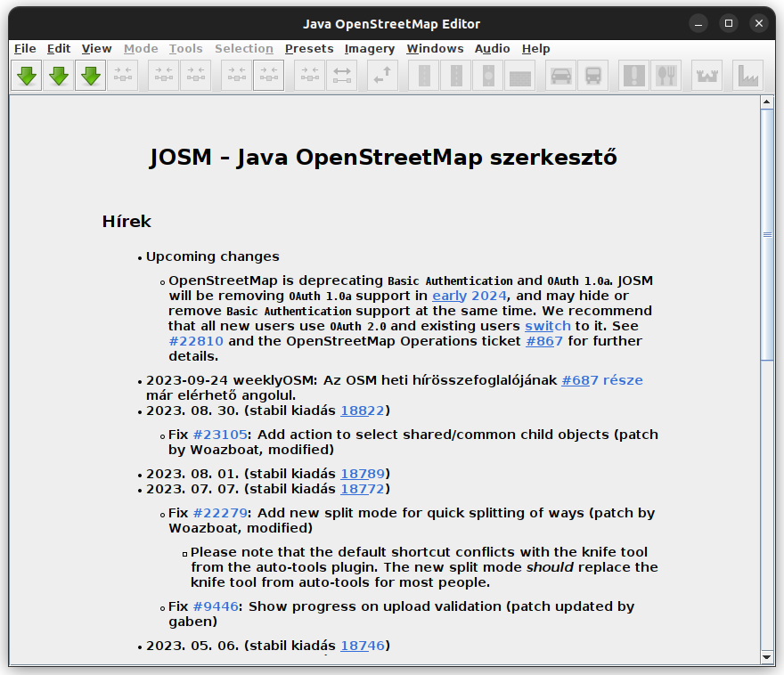Image resolution: width=784 pixels, height=675 pixels.
Task: Open the Presets menu
Action: [x=309, y=48]
